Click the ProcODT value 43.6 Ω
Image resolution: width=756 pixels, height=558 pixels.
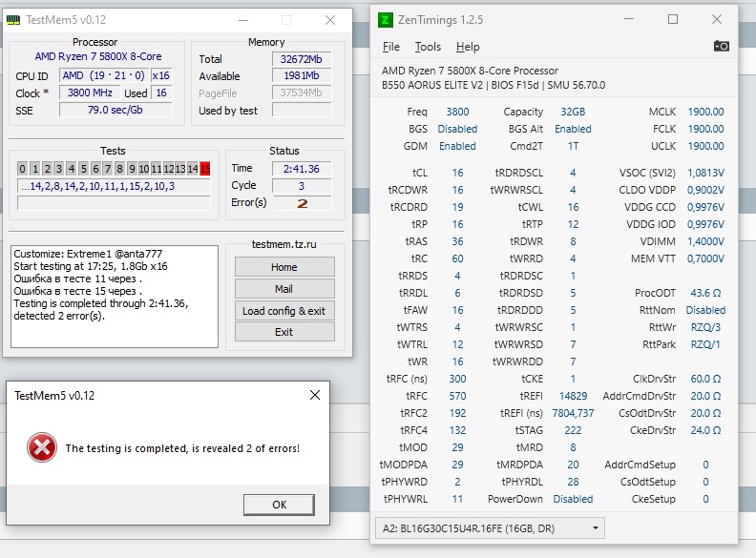[x=705, y=293]
